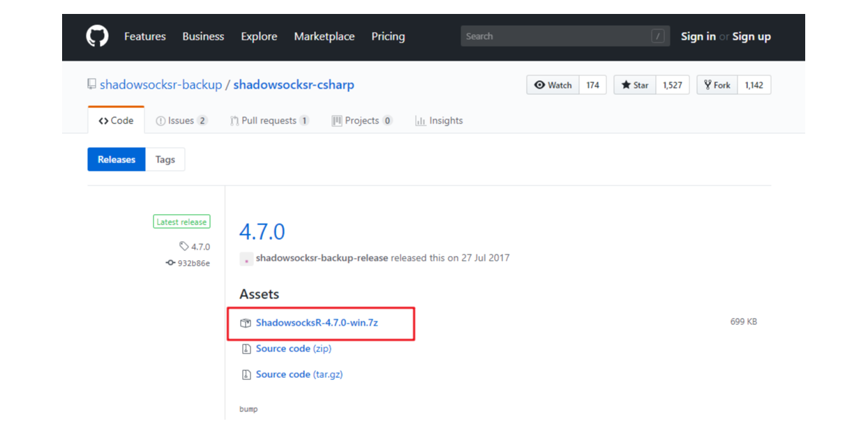Click the Latest release label
This screenshot has height=433, width=868.
coord(181,222)
